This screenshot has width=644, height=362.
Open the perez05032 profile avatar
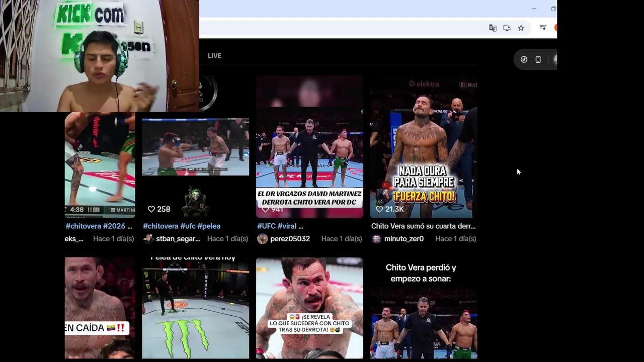(262, 239)
